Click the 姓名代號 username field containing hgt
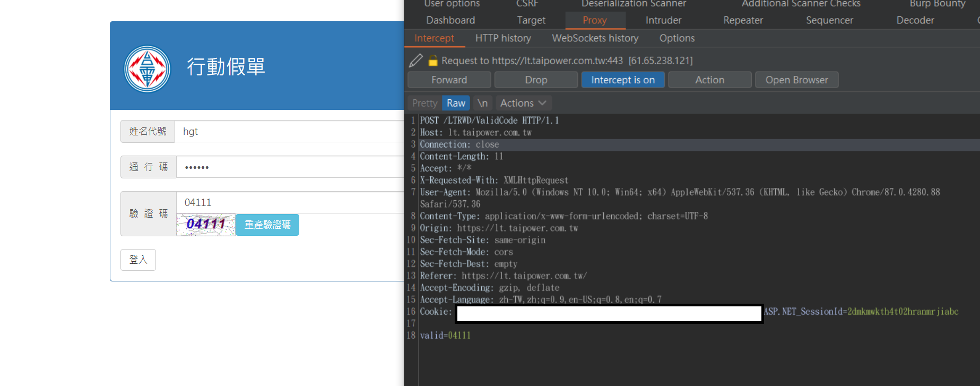980x386 pixels. (x=290, y=131)
